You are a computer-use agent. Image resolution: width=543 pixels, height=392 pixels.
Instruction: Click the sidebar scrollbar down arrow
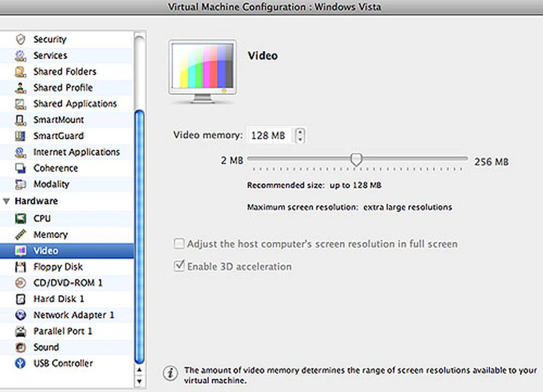139,381
